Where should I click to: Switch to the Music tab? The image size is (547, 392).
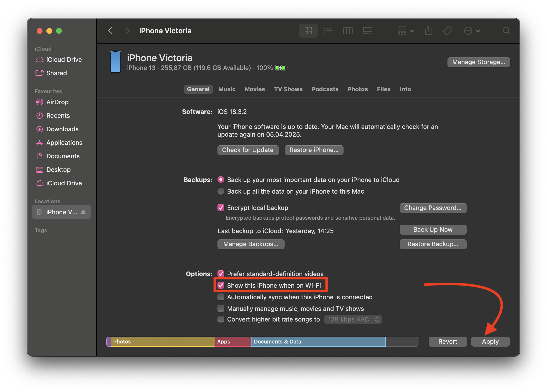227,89
